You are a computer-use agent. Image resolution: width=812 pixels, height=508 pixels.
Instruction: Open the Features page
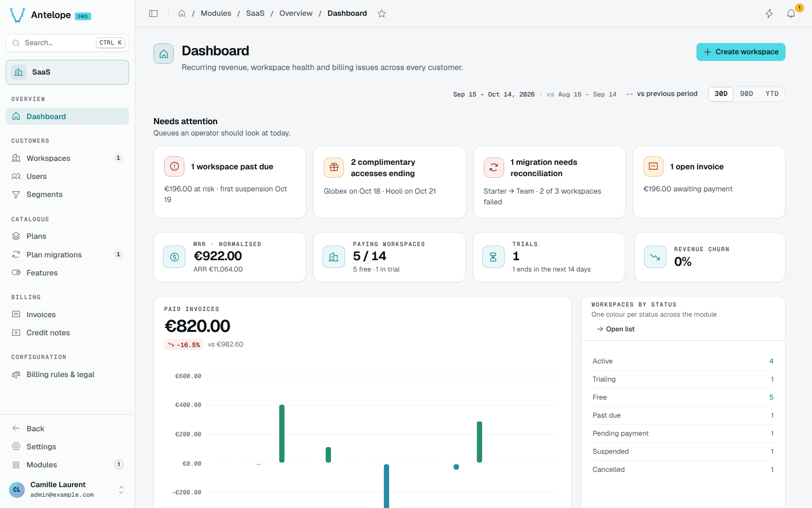67,273
